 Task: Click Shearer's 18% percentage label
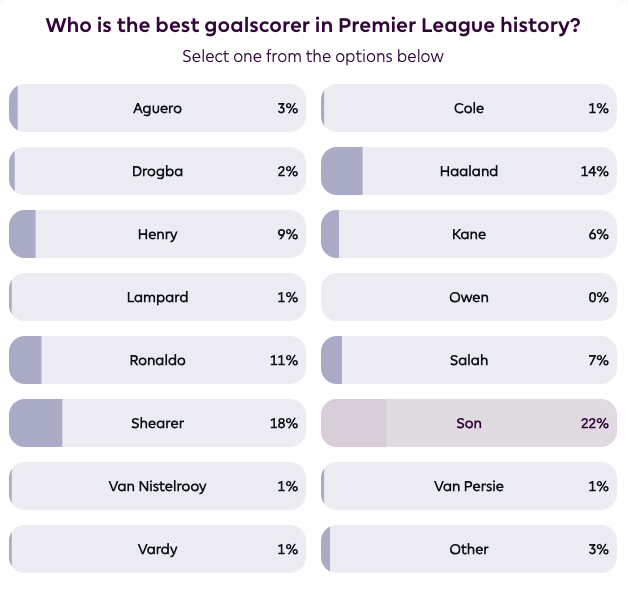click(284, 423)
